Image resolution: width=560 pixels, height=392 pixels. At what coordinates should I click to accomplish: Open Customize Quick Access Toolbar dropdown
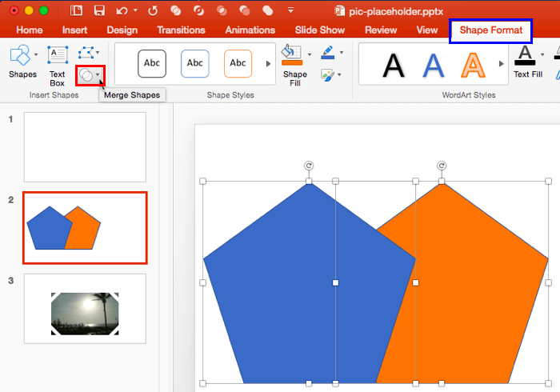(290, 10)
